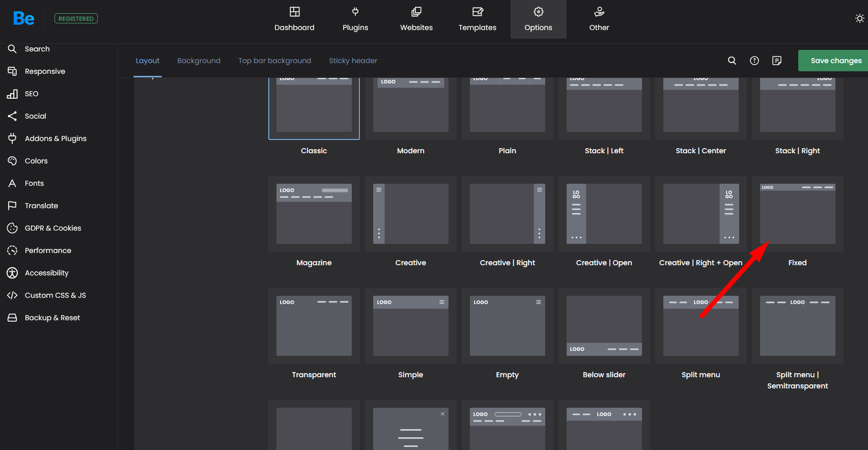Click the Backup & Reset label
The width and height of the screenshot is (868, 450).
tap(52, 318)
